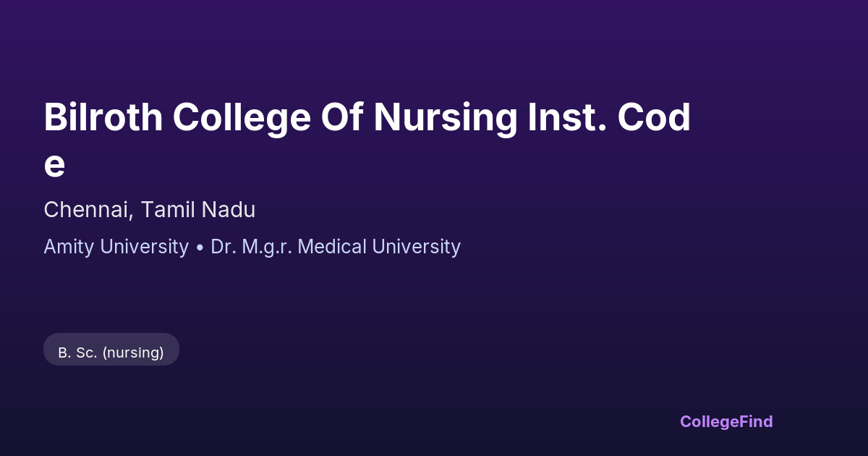This screenshot has height=456, width=868.
Task: Click the word nursing inside the badge
Action: (x=133, y=353)
